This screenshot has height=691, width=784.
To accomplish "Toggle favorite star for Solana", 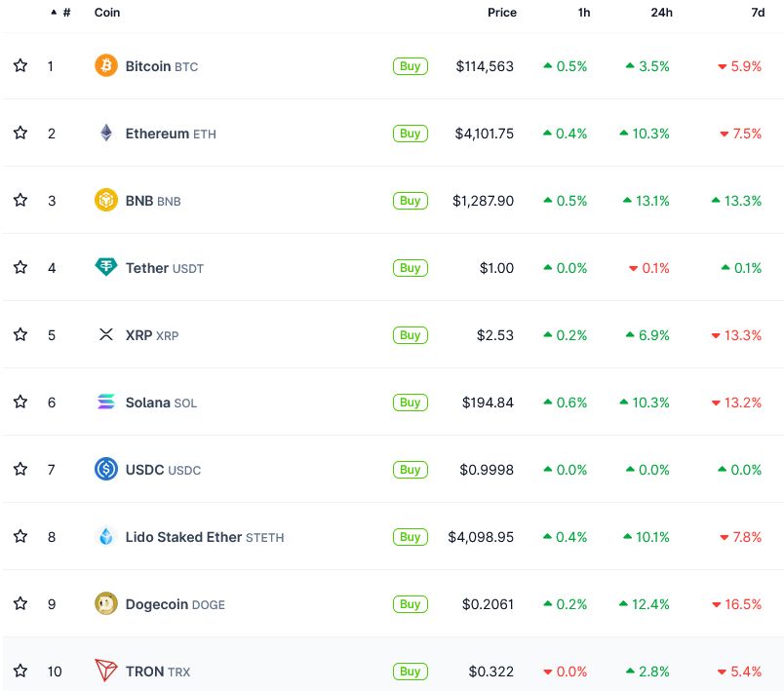I will pos(20,402).
